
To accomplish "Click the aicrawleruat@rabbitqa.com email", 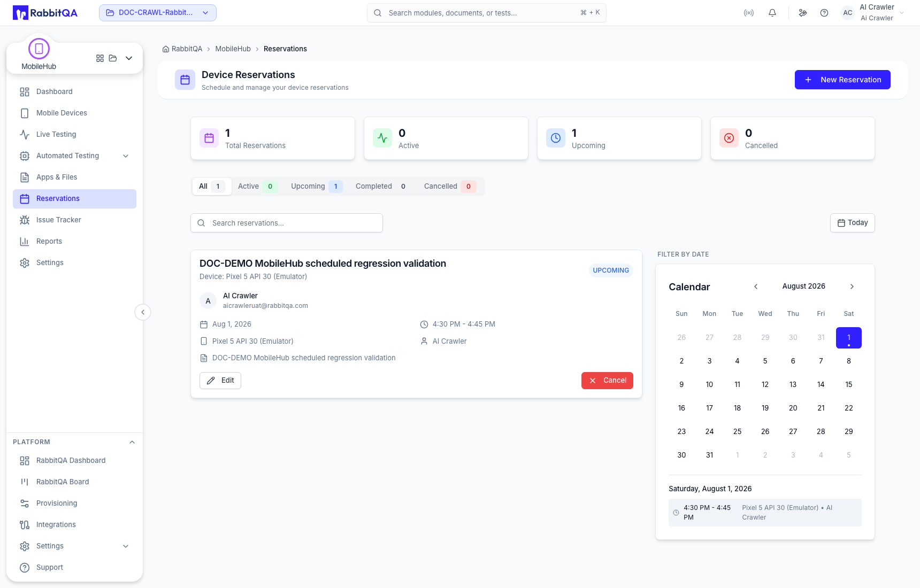I will tap(265, 306).
